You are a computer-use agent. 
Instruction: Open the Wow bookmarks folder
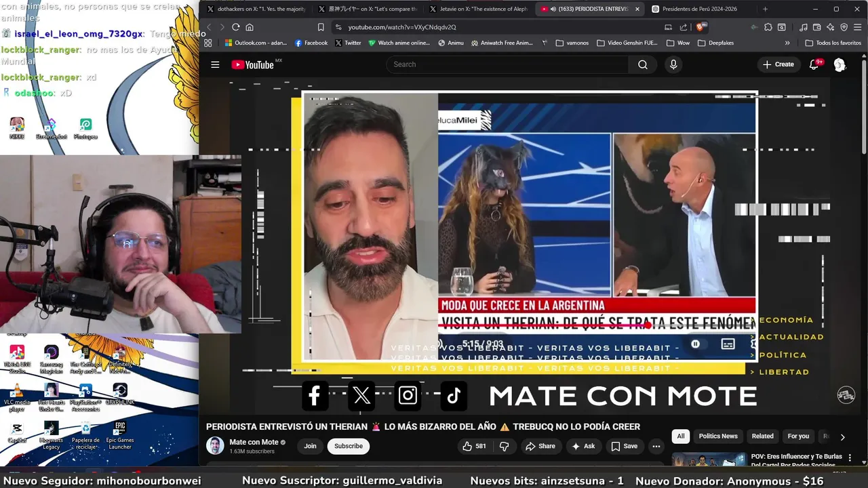click(x=678, y=43)
